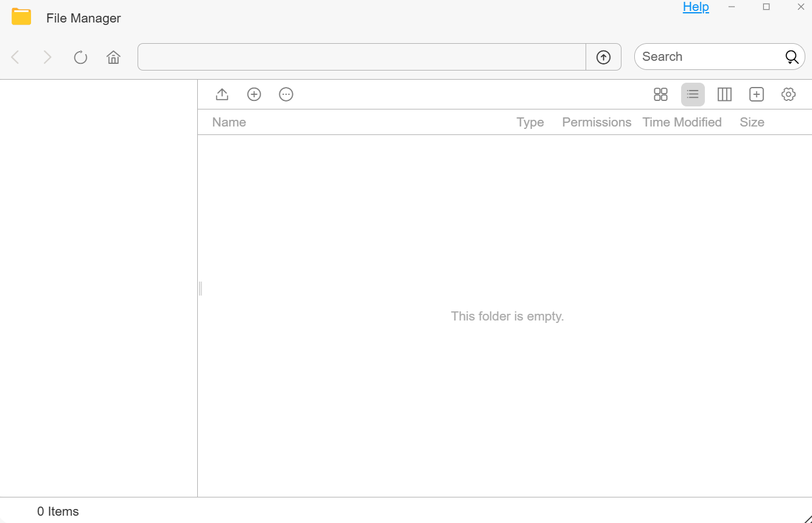Close the File Manager window
Image resolution: width=812 pixels, height=523 pixels.
pos(801,7)
